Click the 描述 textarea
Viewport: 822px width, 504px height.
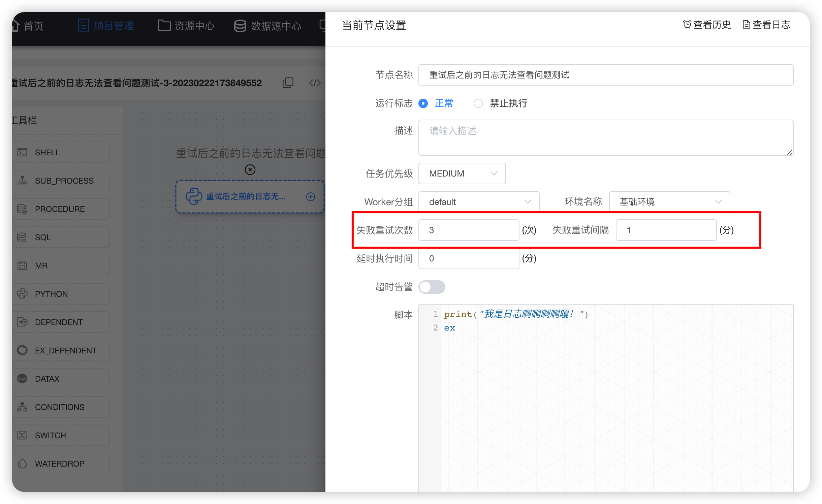606,138
